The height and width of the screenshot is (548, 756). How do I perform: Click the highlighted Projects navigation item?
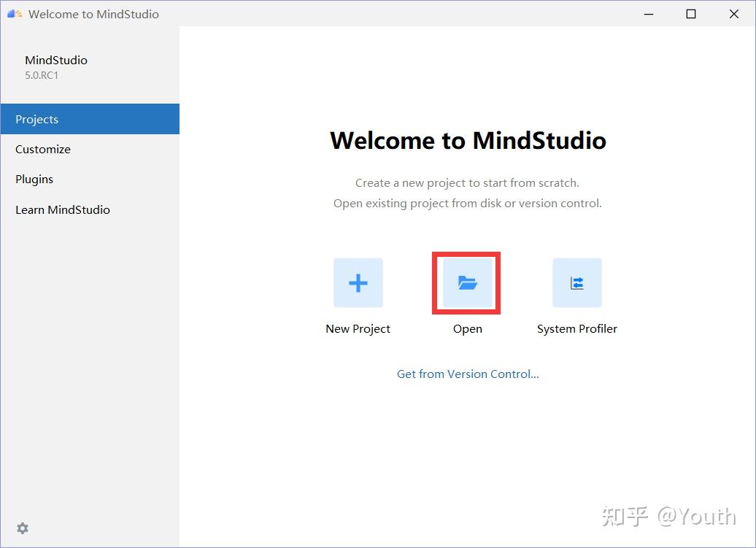point(36,119)
